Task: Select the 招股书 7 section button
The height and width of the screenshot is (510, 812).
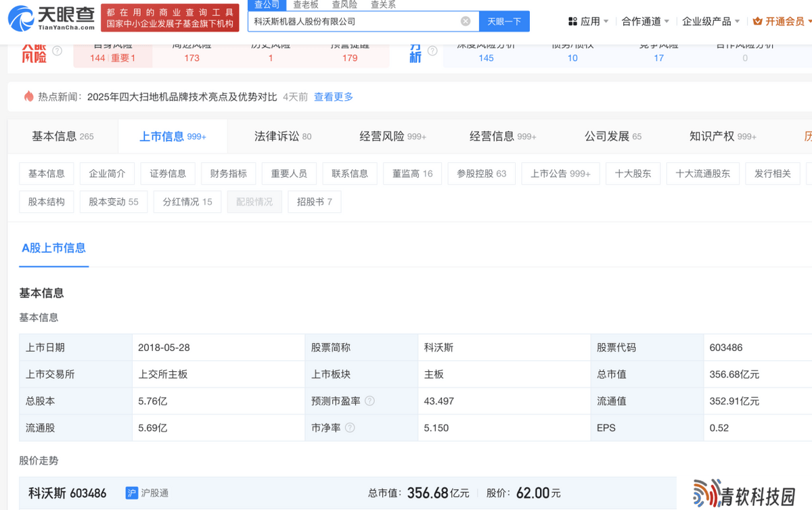Action: 315,202
